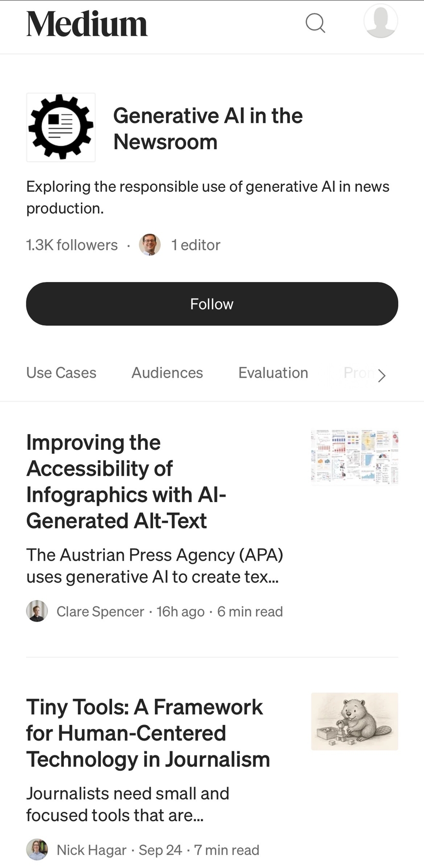This screenshot has width=424, height=868.
Task: Open the Tiny Tools framework article
Action: click(x=148, y=733)
